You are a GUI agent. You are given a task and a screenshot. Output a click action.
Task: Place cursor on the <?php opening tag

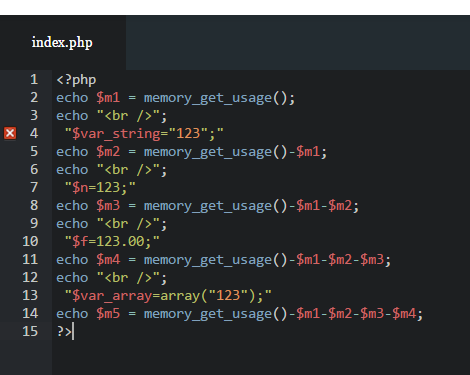[x=76, y=80]
